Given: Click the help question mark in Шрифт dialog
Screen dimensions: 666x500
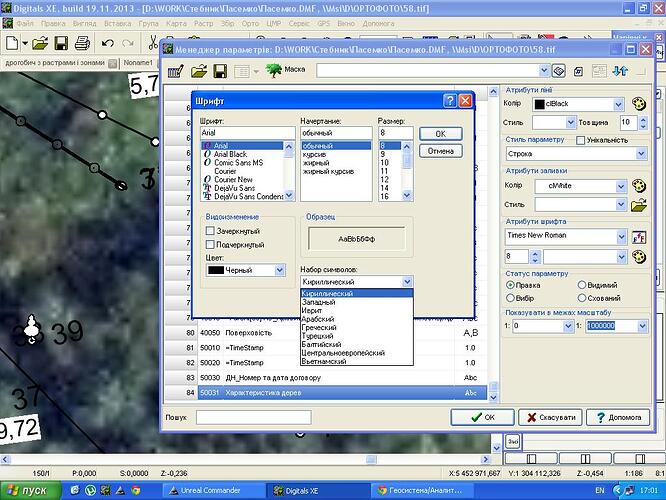Looking at the screenshot, I should point(449,101).
